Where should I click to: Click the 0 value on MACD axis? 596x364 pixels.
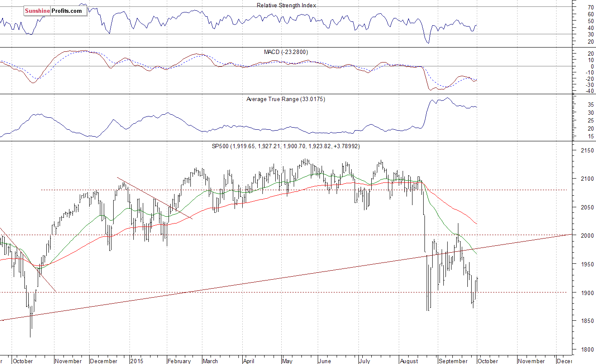pos(592,66)
